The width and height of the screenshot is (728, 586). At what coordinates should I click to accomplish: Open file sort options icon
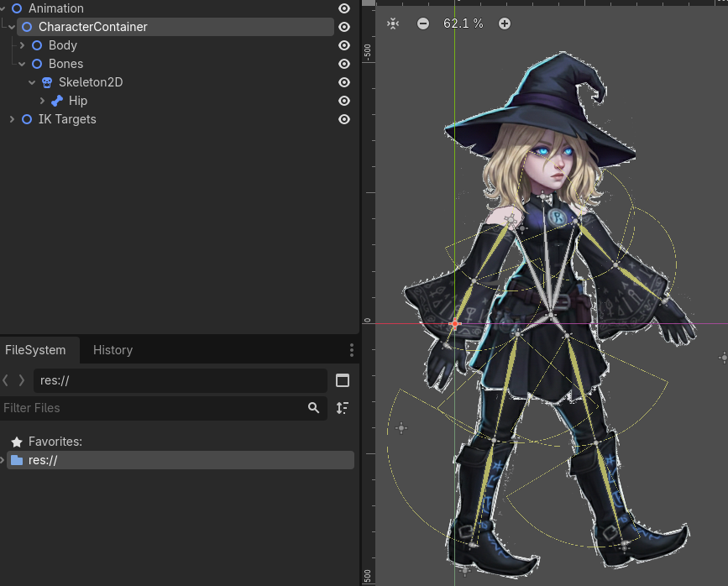click(x=343, y=408)
